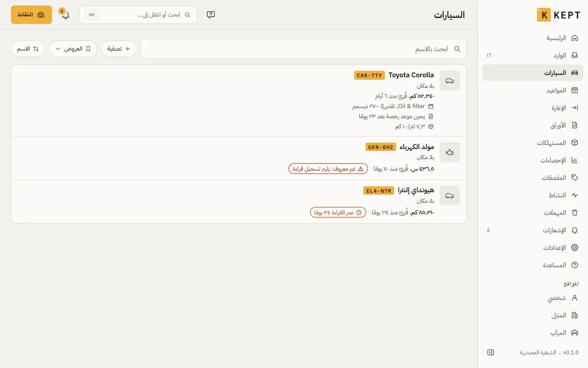Open الإعارة lending page

click(x=533, y=108)
